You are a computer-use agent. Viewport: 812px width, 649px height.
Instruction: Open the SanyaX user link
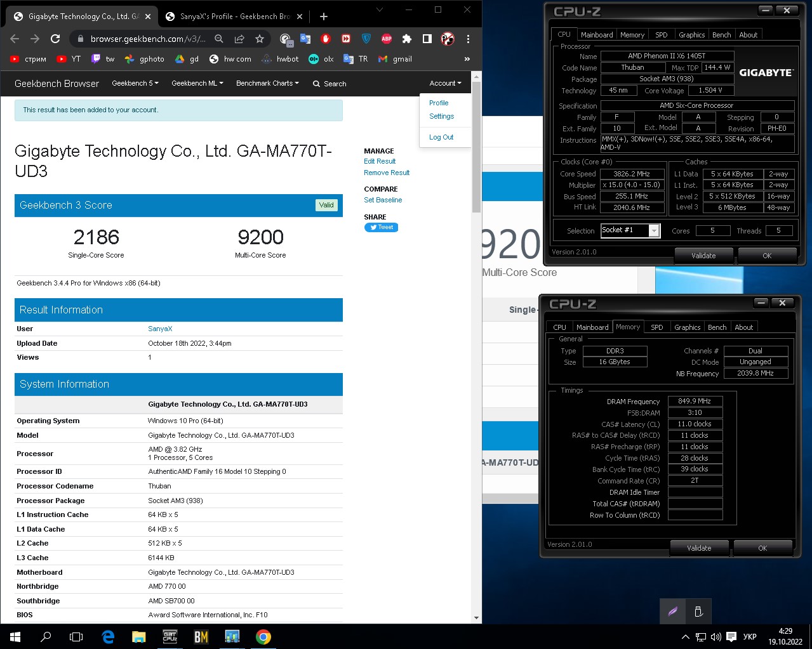pos(160,329)
